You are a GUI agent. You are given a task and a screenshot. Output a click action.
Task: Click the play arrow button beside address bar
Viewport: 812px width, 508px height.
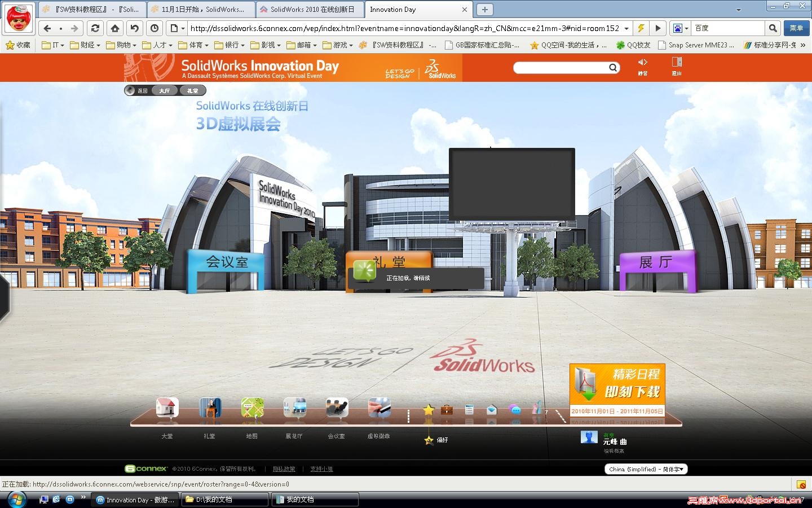657,28
